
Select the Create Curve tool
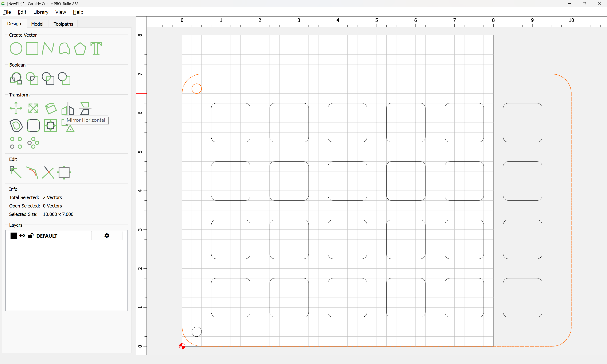pyautogui.click(x=64, y=48)
